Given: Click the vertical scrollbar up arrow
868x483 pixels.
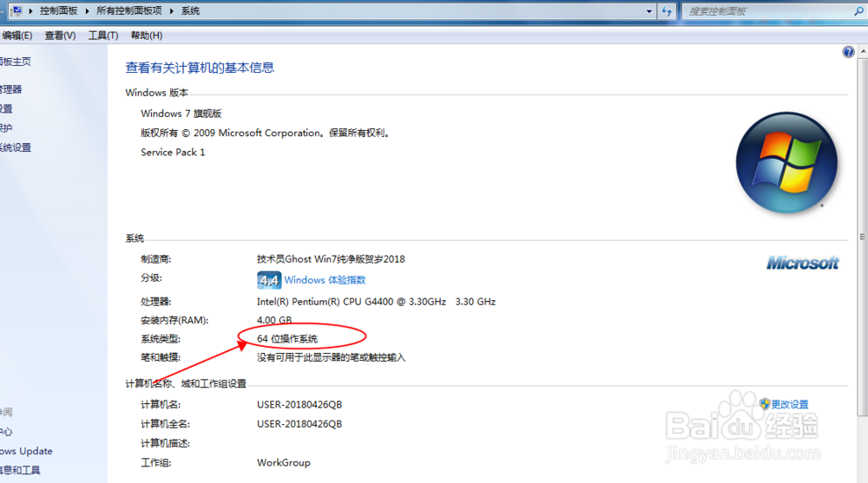Looking at the screenshot, I should coord(863,51).
